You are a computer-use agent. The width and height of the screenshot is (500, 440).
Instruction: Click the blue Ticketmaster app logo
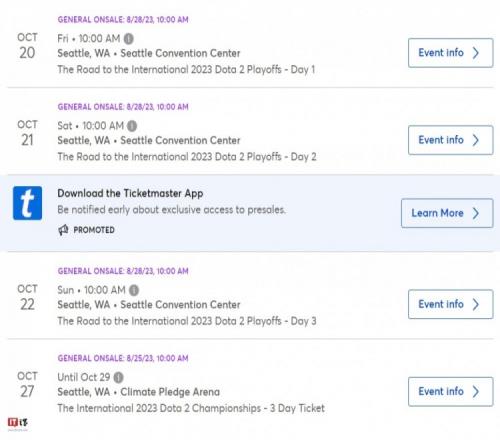[27, 203]
